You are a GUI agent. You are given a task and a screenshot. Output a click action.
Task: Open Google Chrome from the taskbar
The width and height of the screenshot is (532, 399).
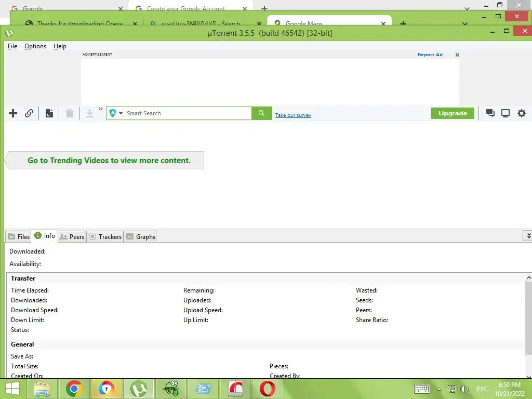click(74, 389)
